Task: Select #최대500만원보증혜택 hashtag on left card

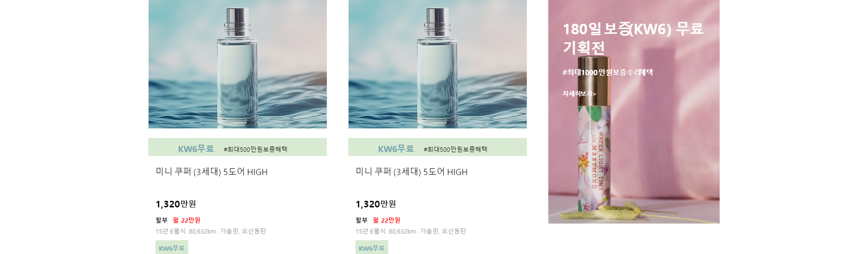Action: pos(255,149)
